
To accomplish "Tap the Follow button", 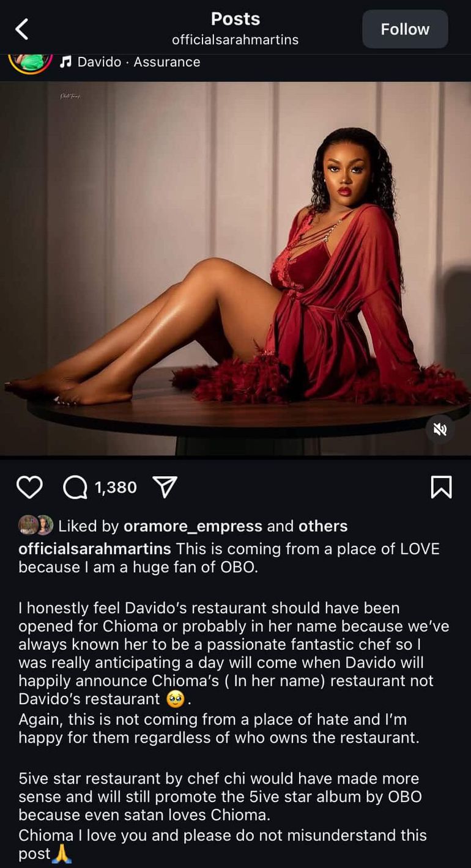I will point(405,29).
